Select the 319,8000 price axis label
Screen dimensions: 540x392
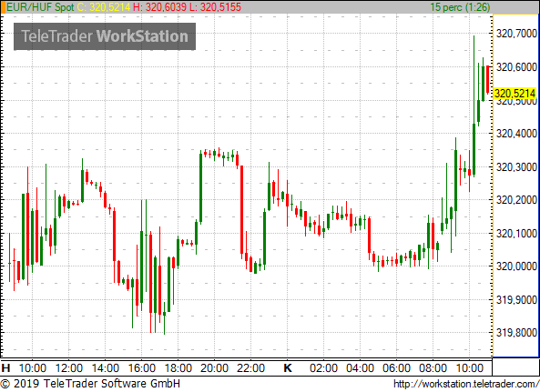tap(516, 333)
